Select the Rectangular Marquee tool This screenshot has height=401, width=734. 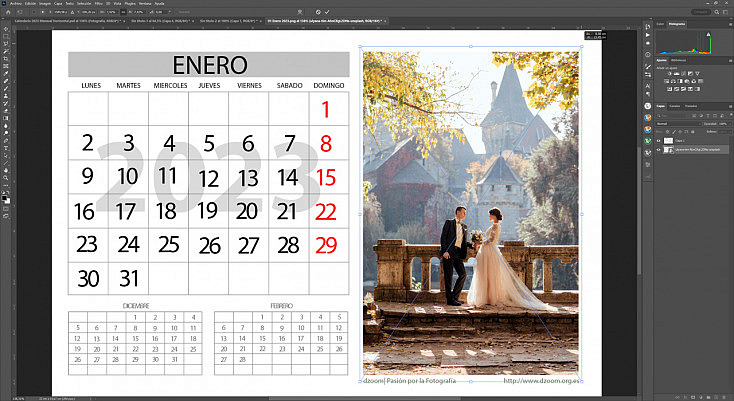(x=6, y=36)
